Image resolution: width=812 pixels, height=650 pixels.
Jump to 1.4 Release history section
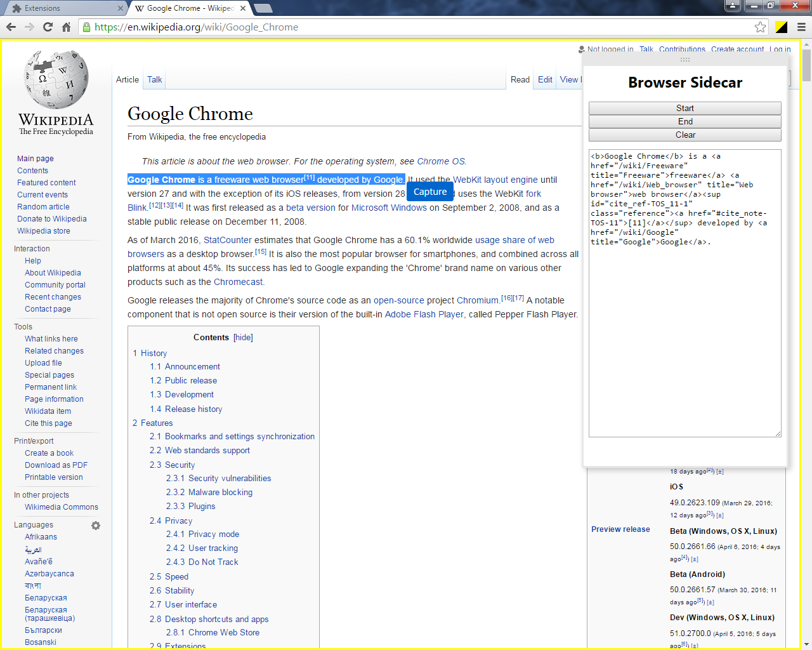186,409
